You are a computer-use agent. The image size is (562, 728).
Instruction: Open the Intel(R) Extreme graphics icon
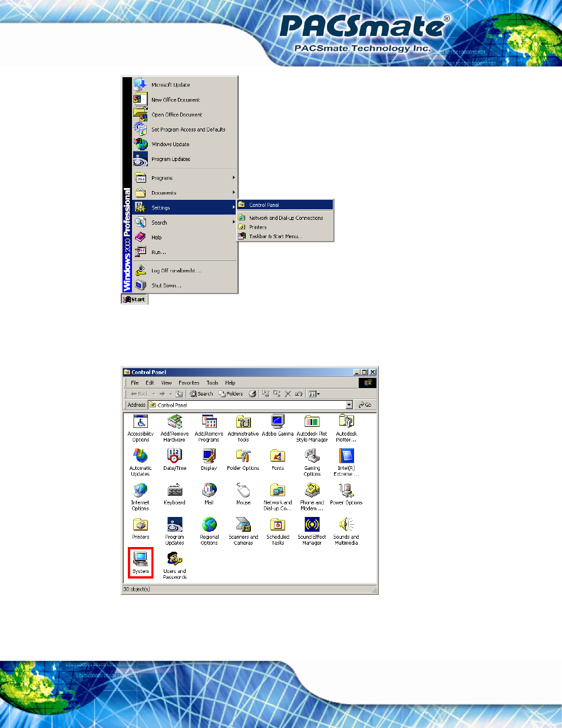coord(346,463)
